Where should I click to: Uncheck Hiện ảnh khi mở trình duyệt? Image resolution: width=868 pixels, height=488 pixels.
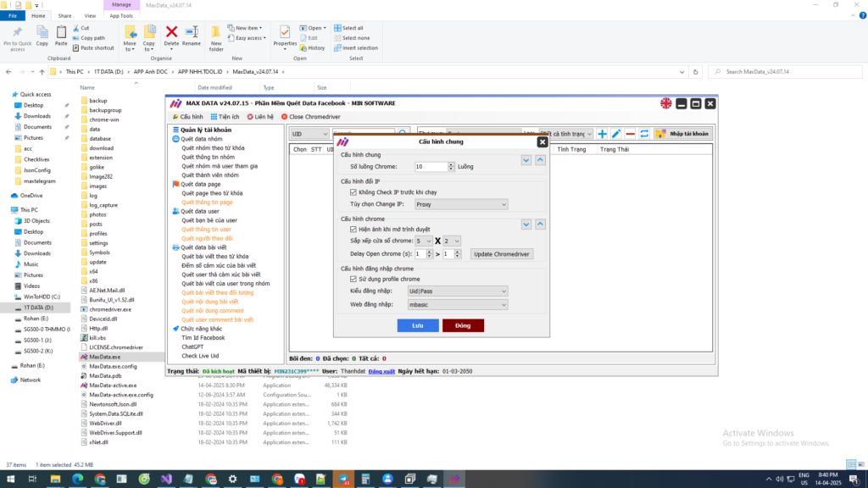[353, 229]
